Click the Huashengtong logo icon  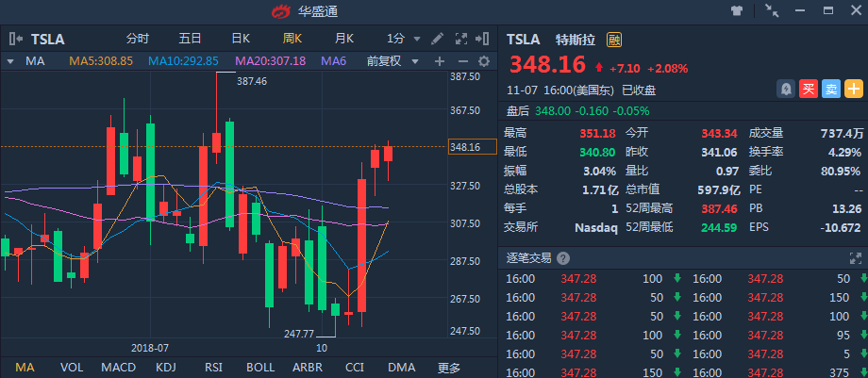(281, 11)
